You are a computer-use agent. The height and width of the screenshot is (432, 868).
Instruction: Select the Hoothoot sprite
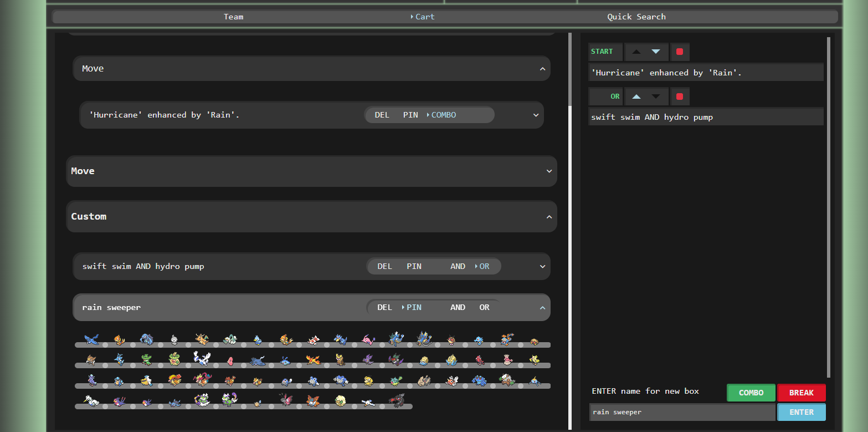coord(451,339)
